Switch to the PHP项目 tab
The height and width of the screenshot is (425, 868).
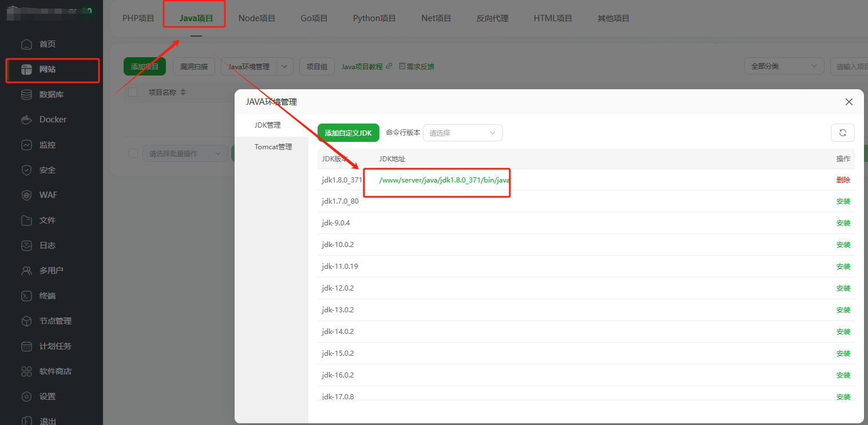pos(138,18)
